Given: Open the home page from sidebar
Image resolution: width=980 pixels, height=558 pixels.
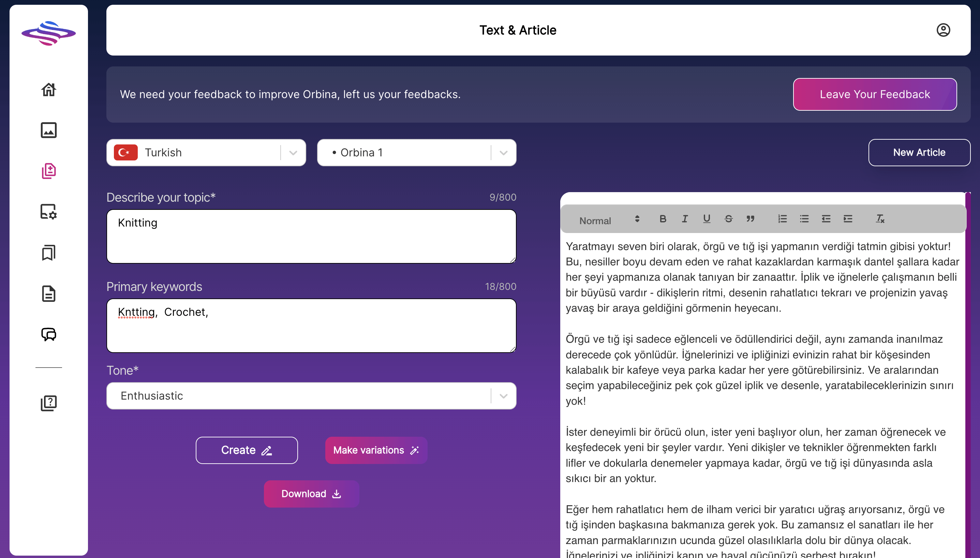Looking at the screenshot, I should click(x=49, y=90).
